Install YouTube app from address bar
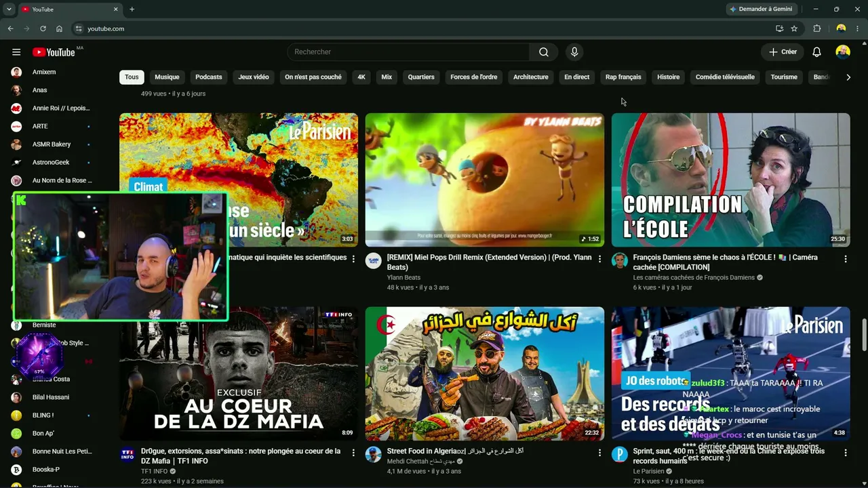 [x=779, y=28]
